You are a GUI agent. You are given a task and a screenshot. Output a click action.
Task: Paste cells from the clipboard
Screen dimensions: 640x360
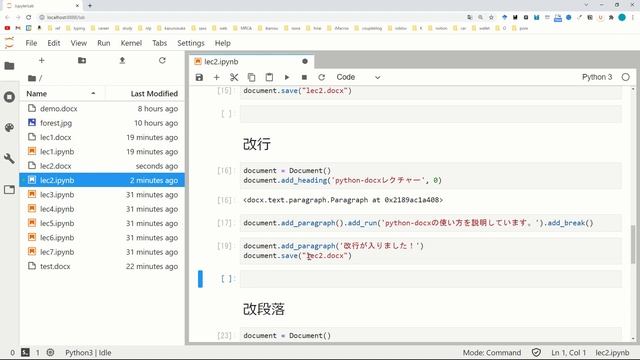[x=269, y=77]
